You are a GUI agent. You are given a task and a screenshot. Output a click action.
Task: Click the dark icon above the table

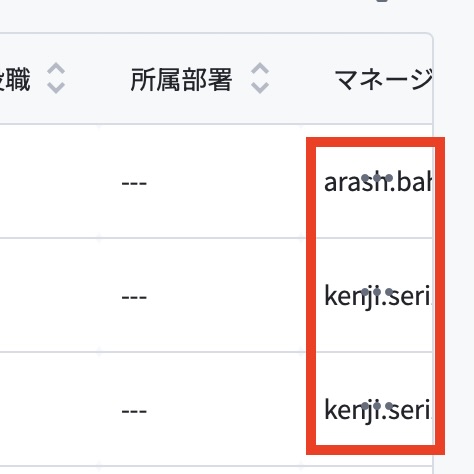(383, 1)
